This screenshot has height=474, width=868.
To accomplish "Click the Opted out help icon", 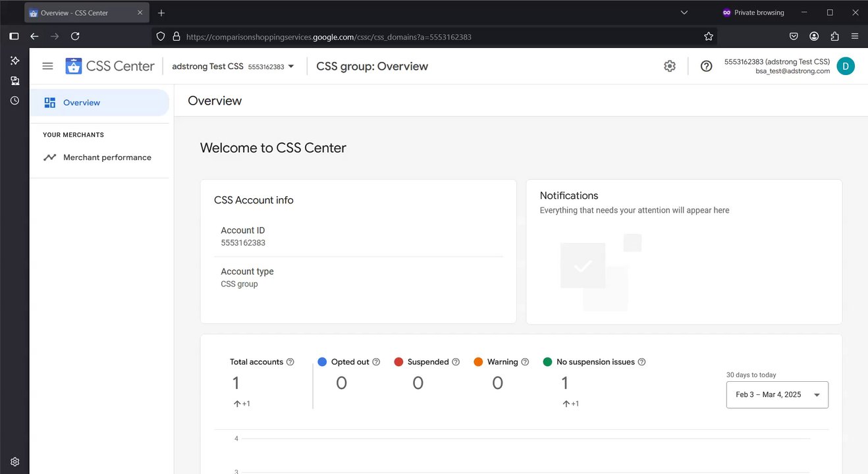I will click(376, 362).
